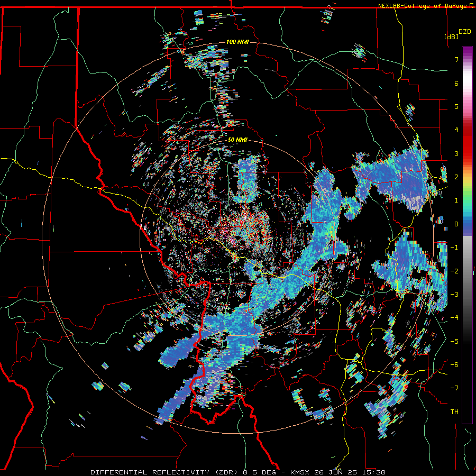The image size is (476, 476).
Task: Click the 50 NMI range ring label
Action: [x=237, y=140]
